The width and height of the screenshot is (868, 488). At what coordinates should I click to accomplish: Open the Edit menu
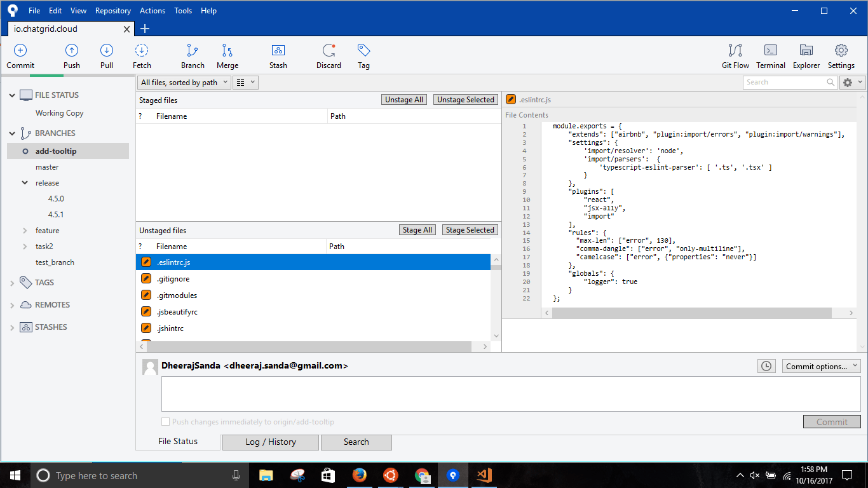click(55, 11)
